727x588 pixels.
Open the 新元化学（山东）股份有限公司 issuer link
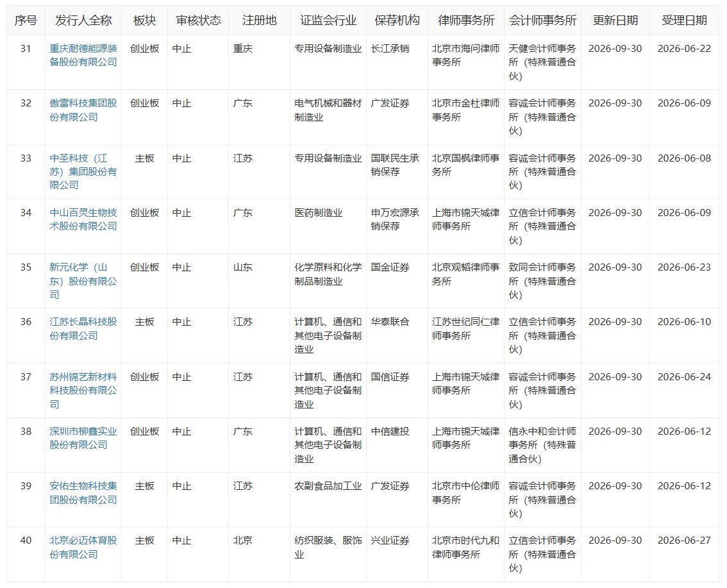point(83,281)
